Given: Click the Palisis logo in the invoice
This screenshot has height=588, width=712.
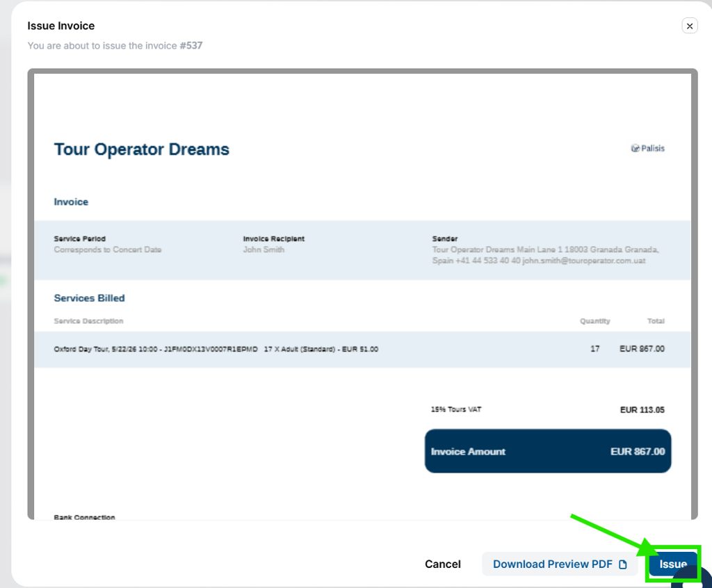Looking at the screenshot, I should [x=647, y=149].
